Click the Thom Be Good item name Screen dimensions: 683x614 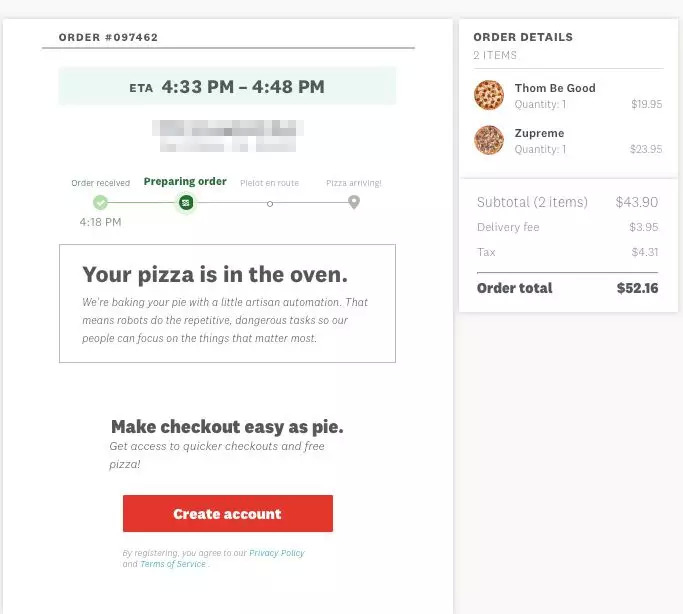point(554,88)
